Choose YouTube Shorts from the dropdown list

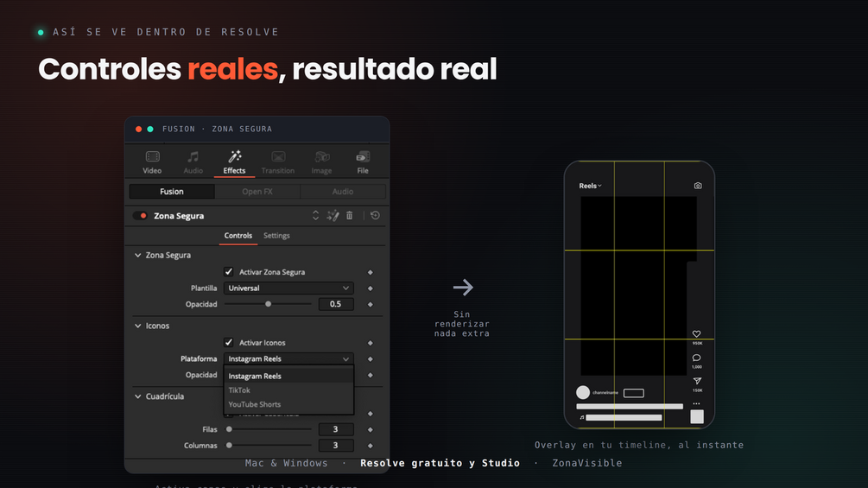[x=288, y=404]
